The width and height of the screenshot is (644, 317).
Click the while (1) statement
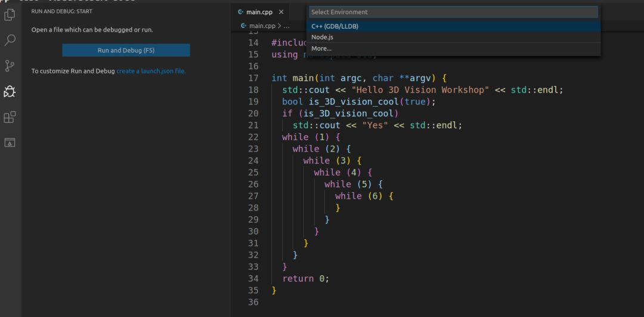pos(311,137)
